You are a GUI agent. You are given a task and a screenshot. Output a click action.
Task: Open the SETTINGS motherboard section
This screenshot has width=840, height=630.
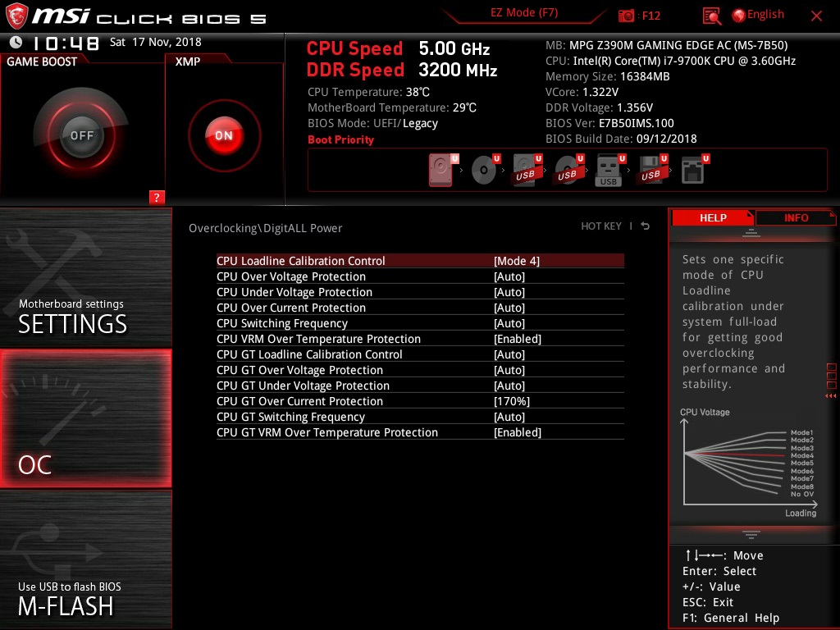tap(85, 277)
